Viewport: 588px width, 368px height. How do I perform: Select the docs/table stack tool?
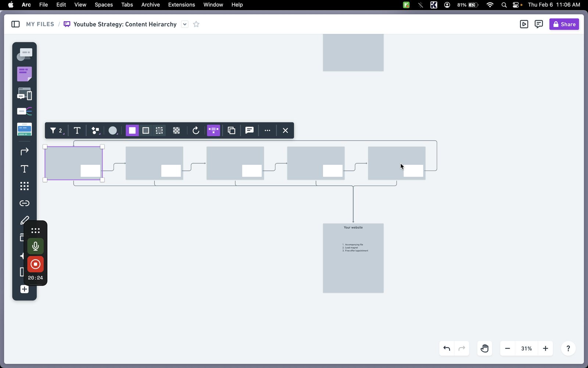point(24,130)
